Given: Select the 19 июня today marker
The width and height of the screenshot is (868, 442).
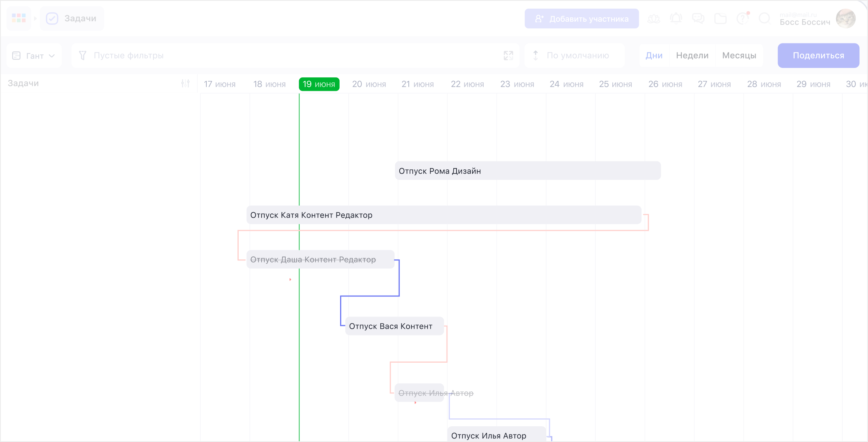Looking at the screenshot, I should tap(319, 84).
